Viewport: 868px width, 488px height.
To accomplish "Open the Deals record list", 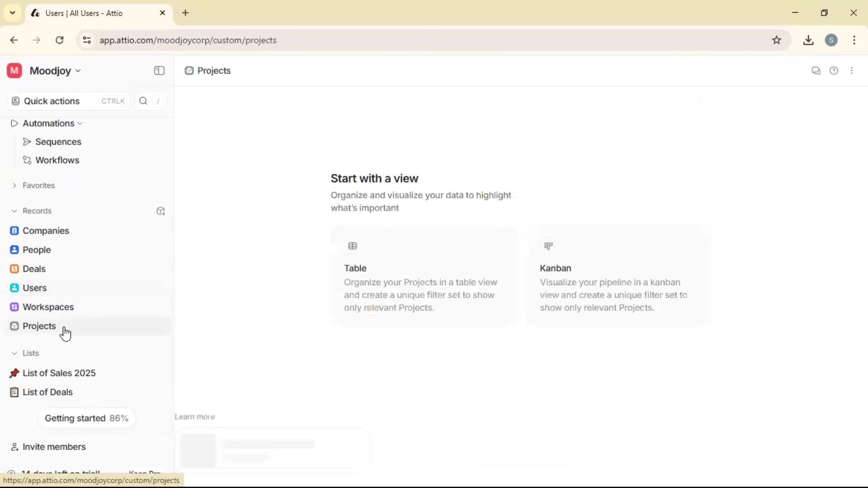I will click(x=34, y=268).
